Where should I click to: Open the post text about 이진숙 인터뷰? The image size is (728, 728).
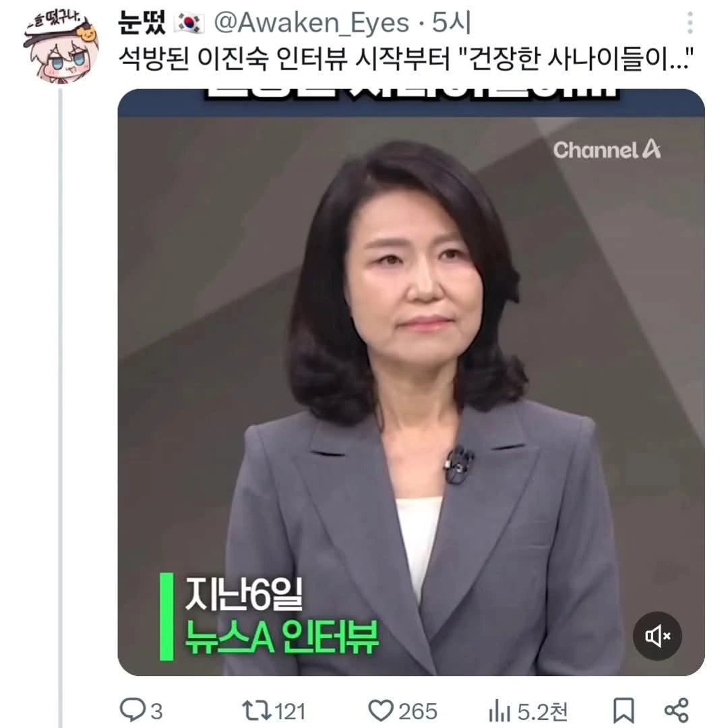click(x=406, y=59)
